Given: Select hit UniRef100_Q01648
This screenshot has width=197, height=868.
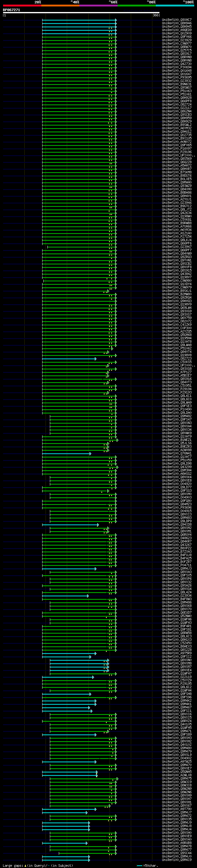Looking at the screenshot, I should point(177,71).
